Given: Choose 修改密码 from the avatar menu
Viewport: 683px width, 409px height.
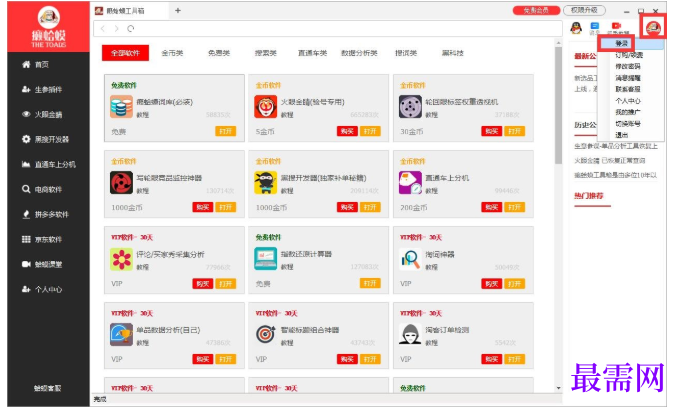Looking at the screenshot, I should click(x=628, y=66).
